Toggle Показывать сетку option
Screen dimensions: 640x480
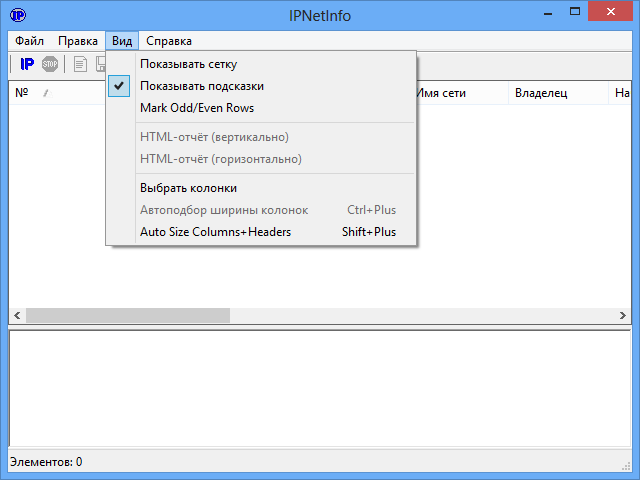point(188,64)
